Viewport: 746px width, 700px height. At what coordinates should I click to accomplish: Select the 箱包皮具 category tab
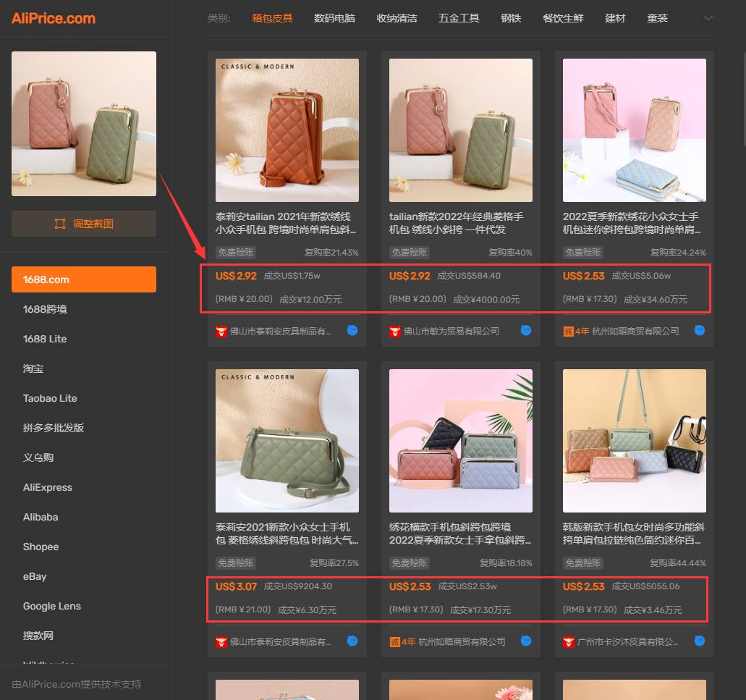point(272,18)
